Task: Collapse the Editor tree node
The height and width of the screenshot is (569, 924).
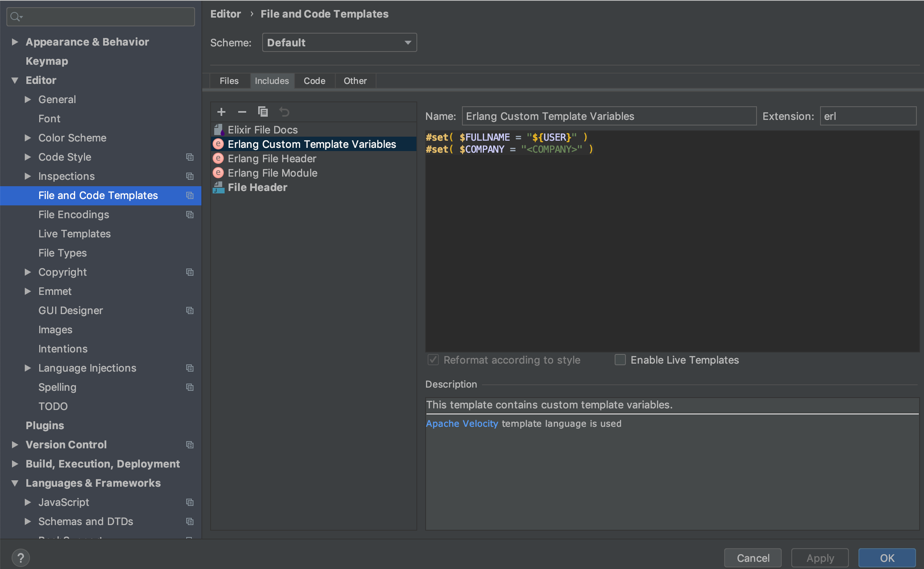Action: [x=15, y=80]
